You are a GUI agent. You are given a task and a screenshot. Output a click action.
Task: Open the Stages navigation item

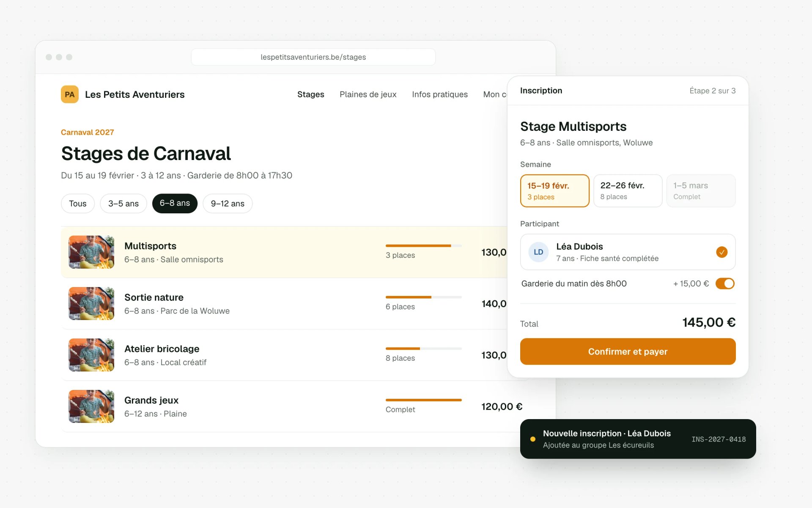pos(311,94)
